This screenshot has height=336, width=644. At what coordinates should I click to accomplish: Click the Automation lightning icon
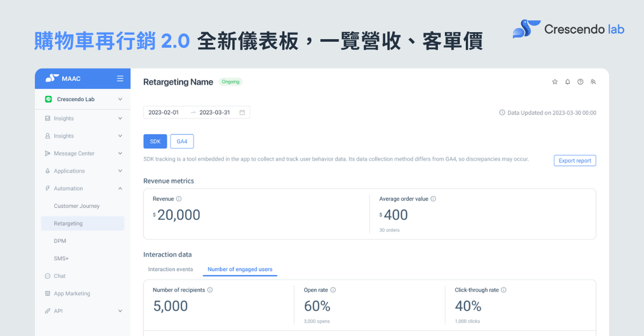click(x=48, y=189)
